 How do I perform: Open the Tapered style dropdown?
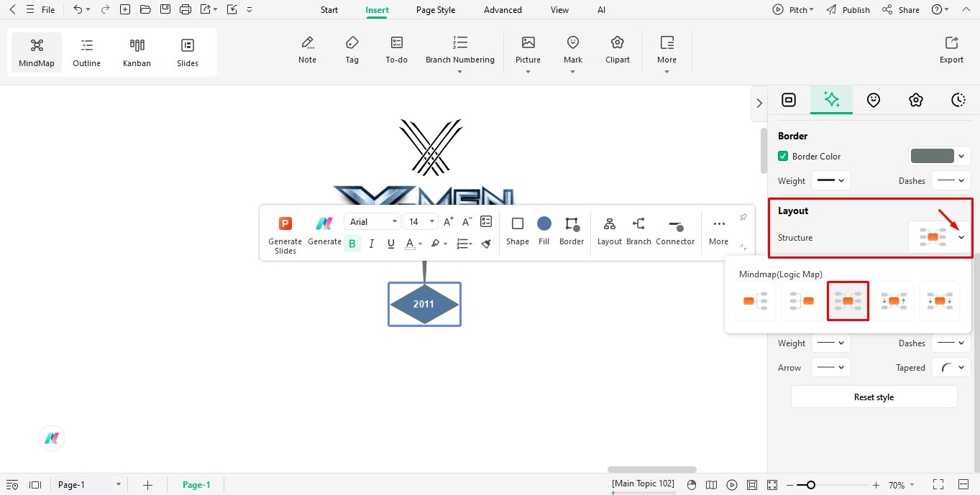951,367
